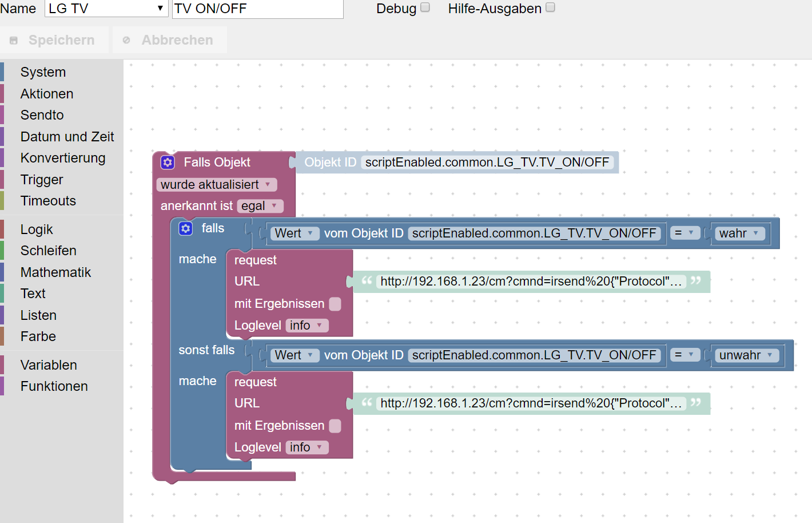Open Wert dropdown in falls condition

294,233
